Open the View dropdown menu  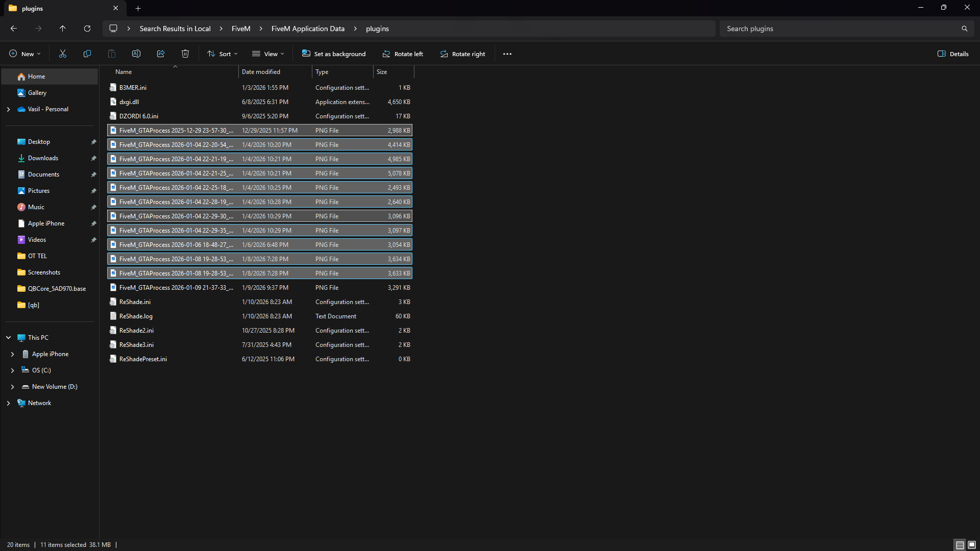point(268,54)
